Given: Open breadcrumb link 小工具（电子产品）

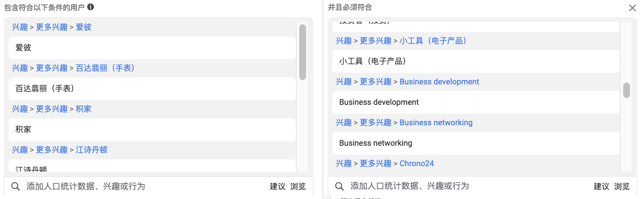Looking at the screenshot, I should pos(434,41).
